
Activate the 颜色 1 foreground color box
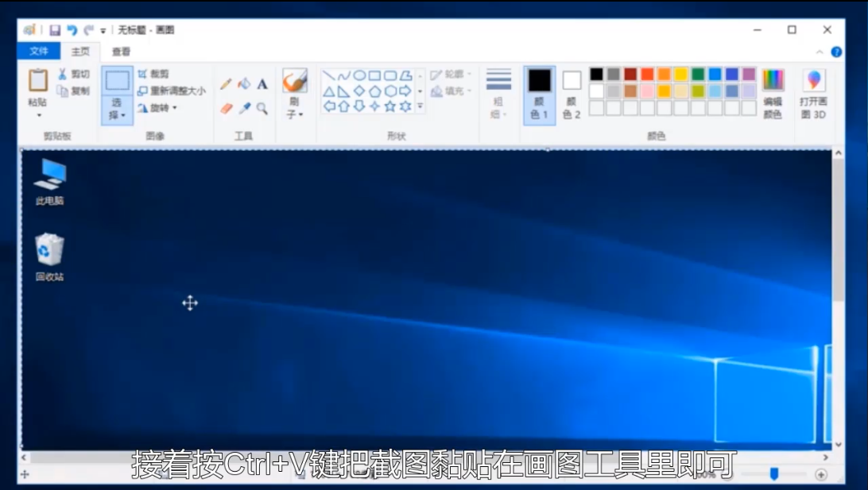point(540,93)
